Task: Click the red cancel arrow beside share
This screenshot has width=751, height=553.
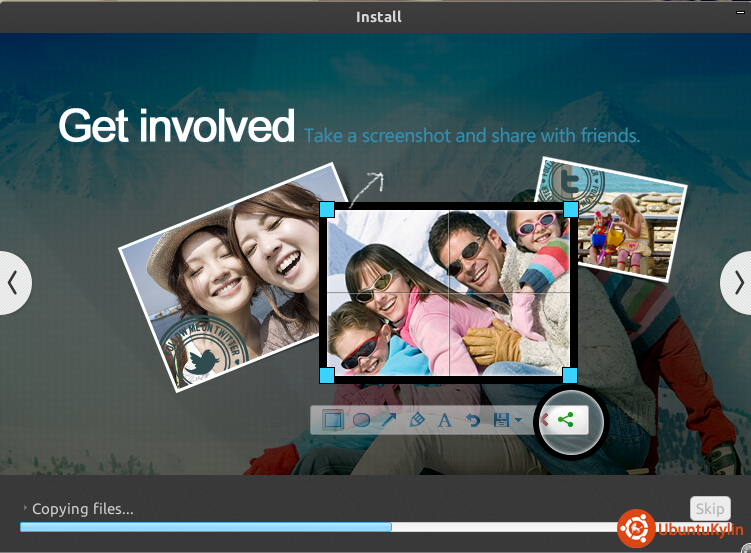Action: tap(544, 420)
